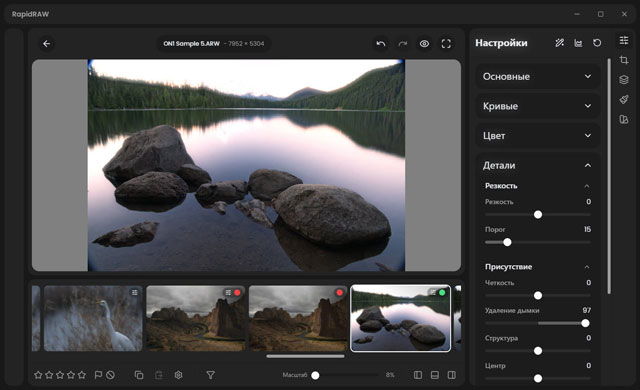The height and width of the screenshot is (390, 640).
Task: Adjust the Структура slider handle
Action: click(x=538, y=351)
